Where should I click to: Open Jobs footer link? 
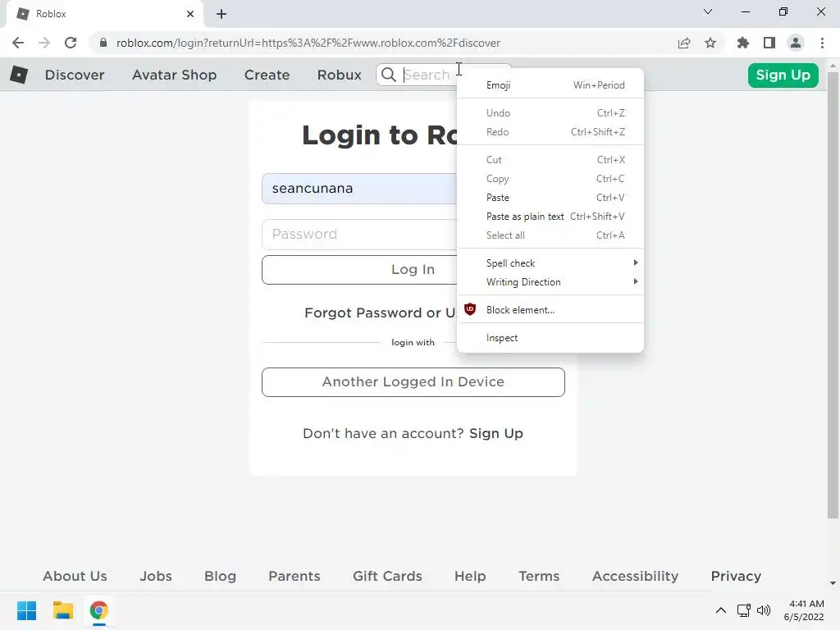[156, 576]
